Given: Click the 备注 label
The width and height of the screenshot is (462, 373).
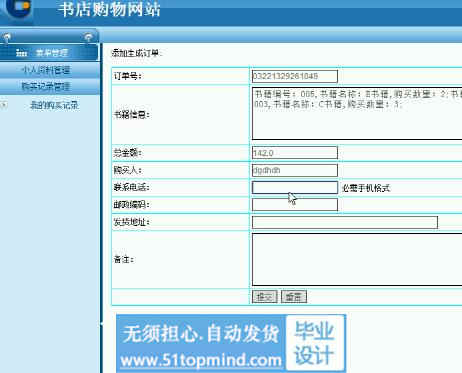Looking at the screenshot, I should (124, 259).
